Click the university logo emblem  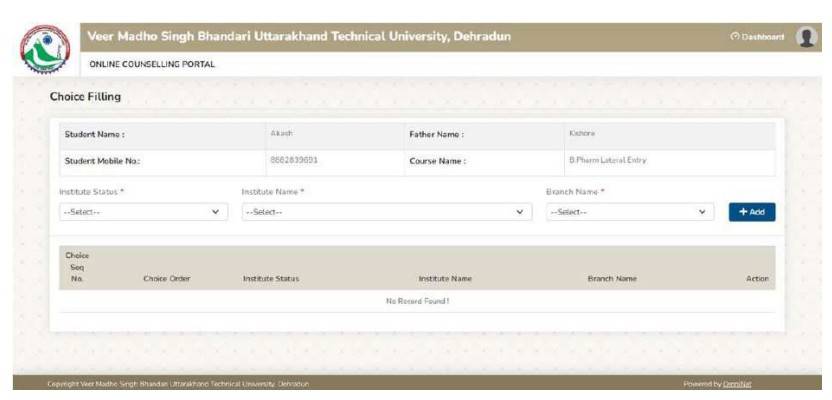(45, 49)
